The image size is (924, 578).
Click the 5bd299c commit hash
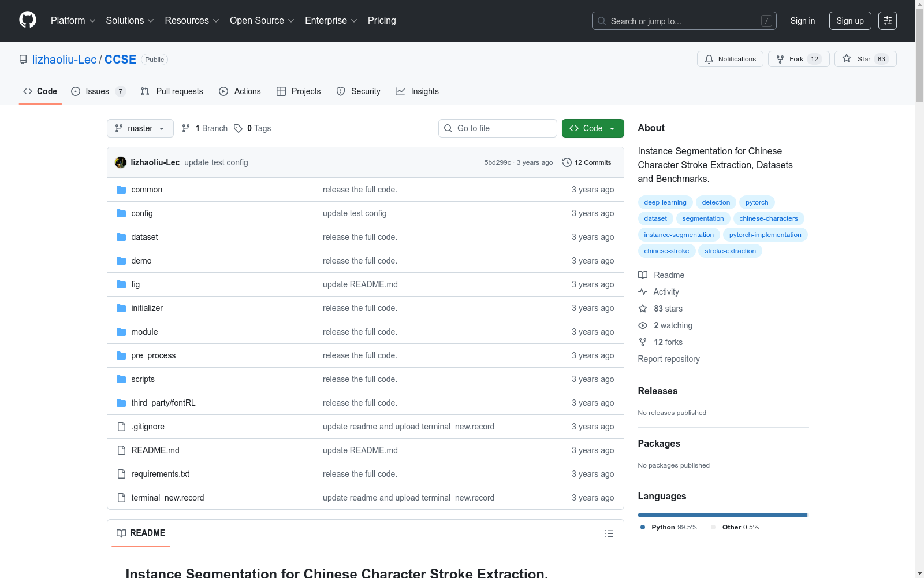[x=498, y=162]
